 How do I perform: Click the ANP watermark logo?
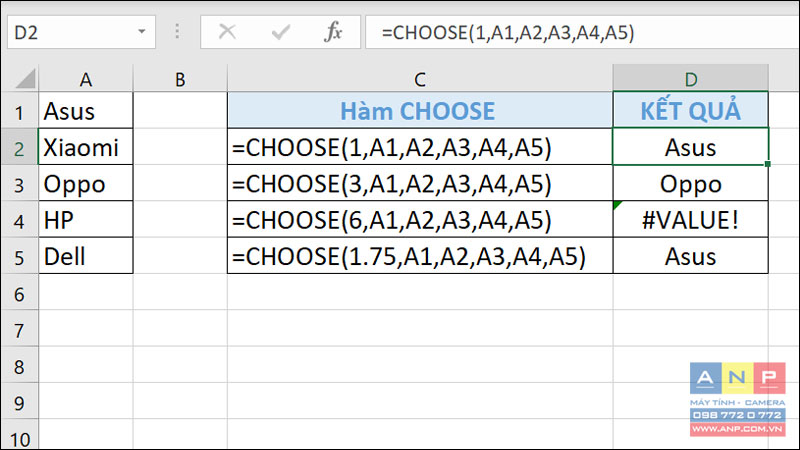(x=737, y=399)
